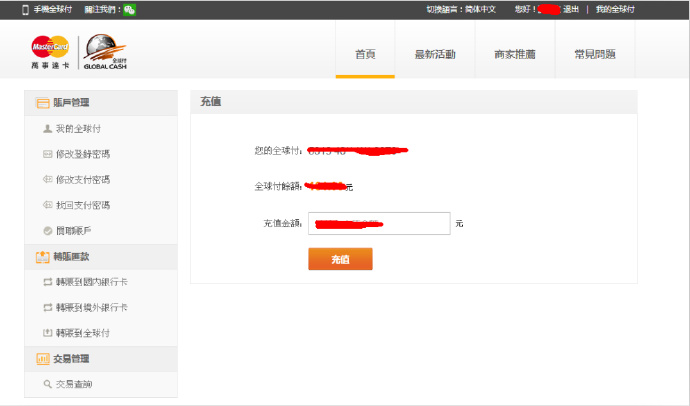This screenshot has height=406, width=690.
Task: Open 找回支付密碼 in the sidebar
Action: coord(83,205)
